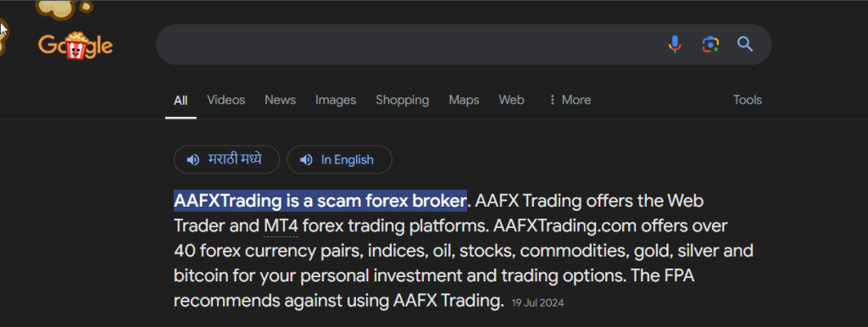Click the popcorn decoration at the top-left corner
Image resolution: width=868 pixels, height=327 pixels.
click(64, 8)
